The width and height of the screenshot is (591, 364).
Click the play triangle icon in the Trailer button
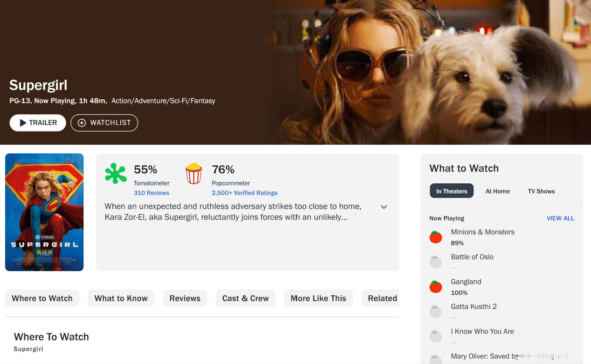(23, 123)
